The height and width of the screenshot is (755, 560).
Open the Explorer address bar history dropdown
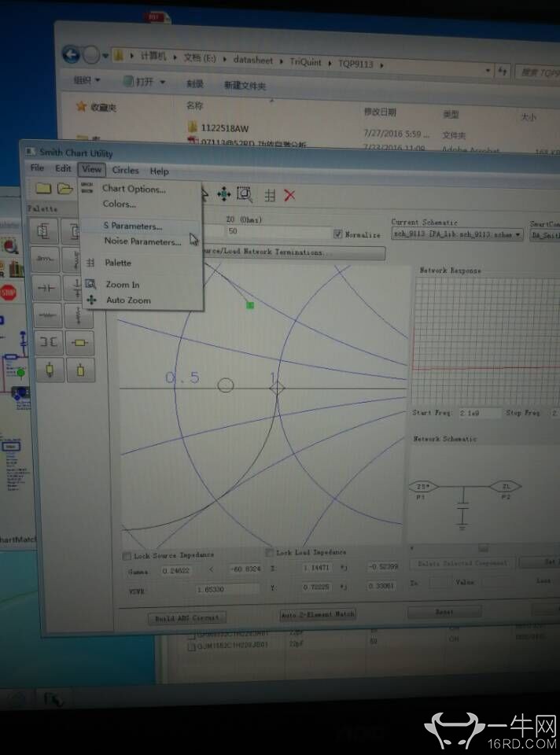click(x=488, y=70)
